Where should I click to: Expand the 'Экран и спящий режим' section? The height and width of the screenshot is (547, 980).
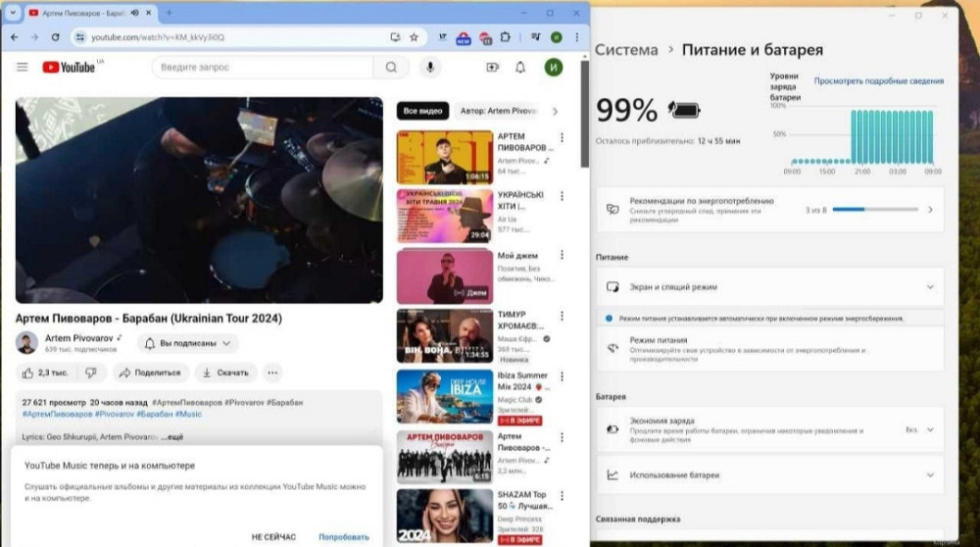tap(930, 287)
